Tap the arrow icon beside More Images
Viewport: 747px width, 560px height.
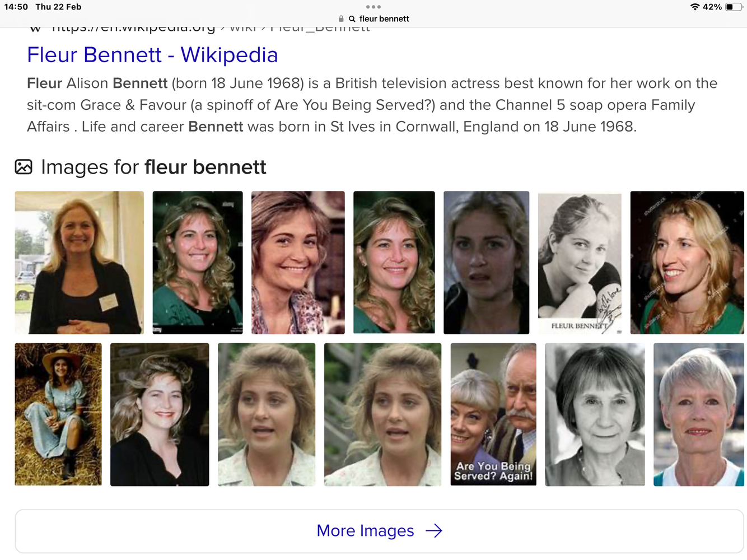pyautogui.click(x=434, y=531)
